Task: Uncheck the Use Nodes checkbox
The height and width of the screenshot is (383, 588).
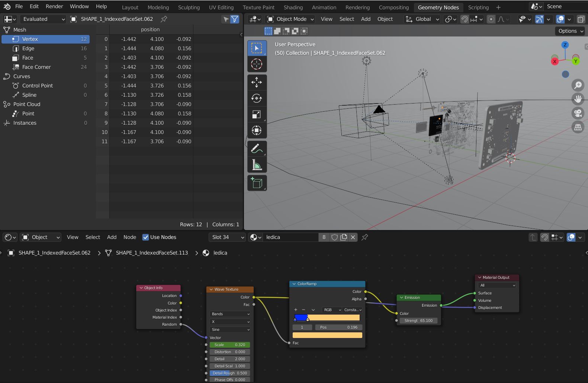Action: [146, 237]
